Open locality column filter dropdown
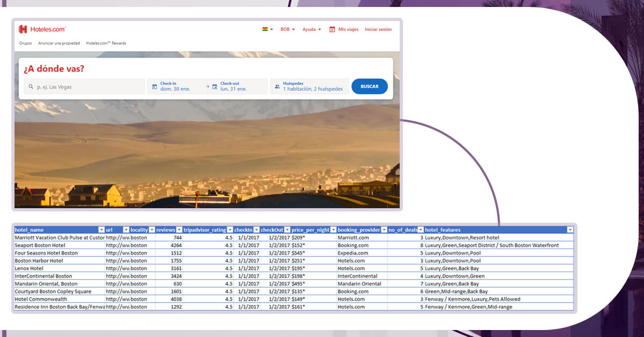Image resolution: width=644 pixels, height=337 pixels. point(152,230)
